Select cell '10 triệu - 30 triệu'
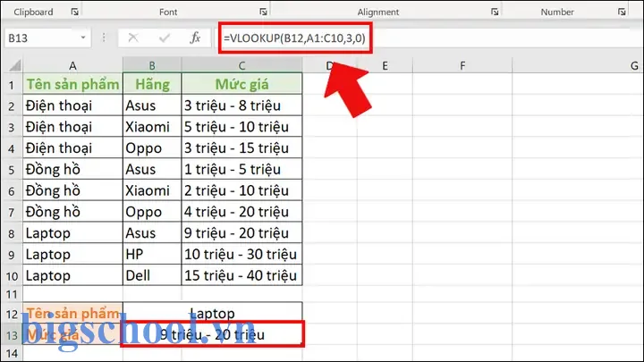644x362 pixels. click(241, 255)
